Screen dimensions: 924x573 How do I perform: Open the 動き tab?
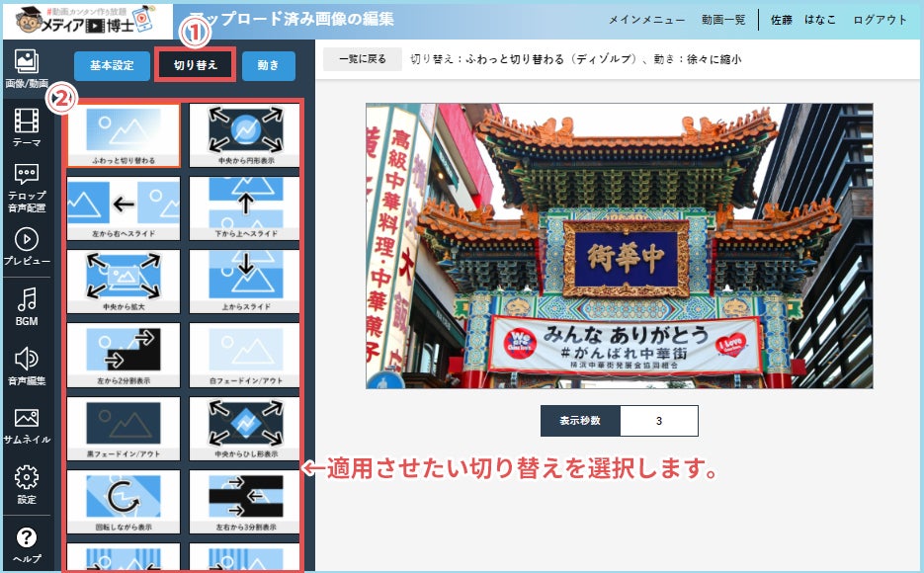click(x=267, y=63)
